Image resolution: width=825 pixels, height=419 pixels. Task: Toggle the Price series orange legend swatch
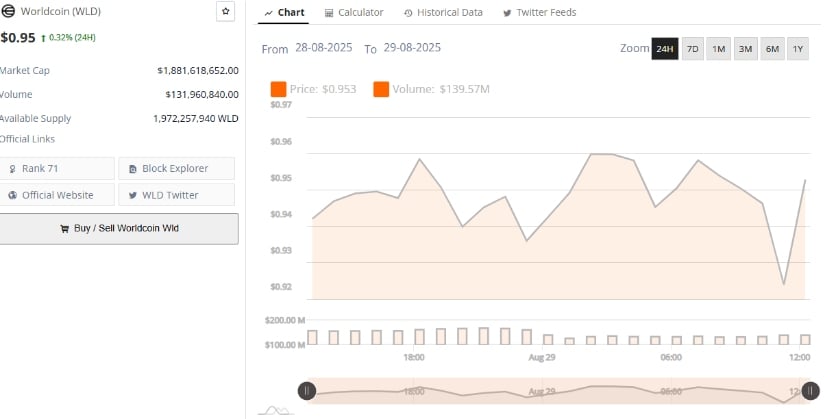pos(278,89)
